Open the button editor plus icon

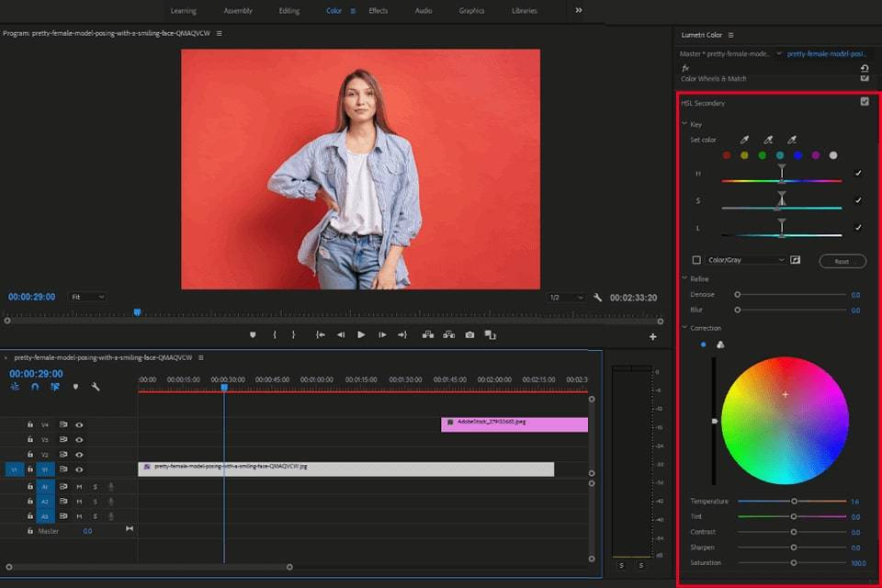[x=653, y=337]
